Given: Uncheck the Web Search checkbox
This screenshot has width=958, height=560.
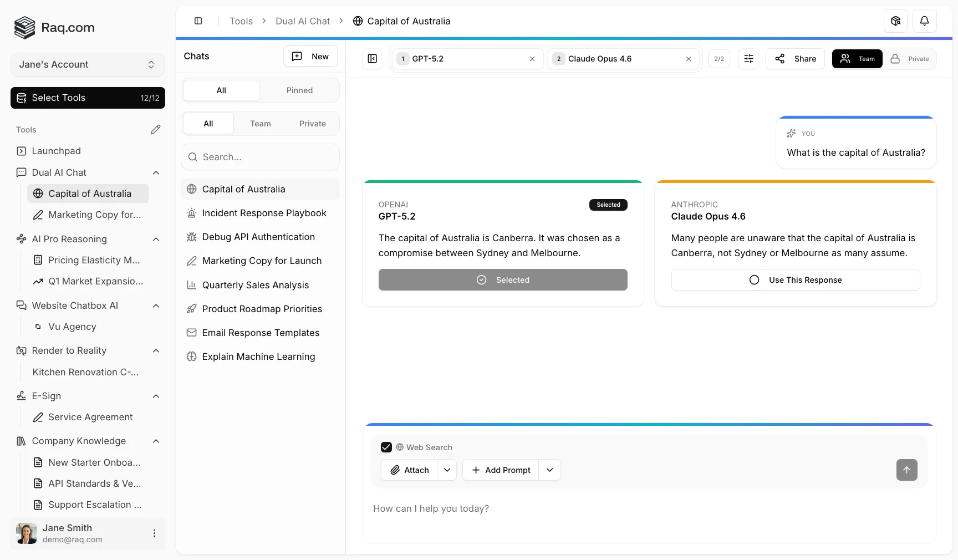Looking at the screenshot, I should (386, 447).
